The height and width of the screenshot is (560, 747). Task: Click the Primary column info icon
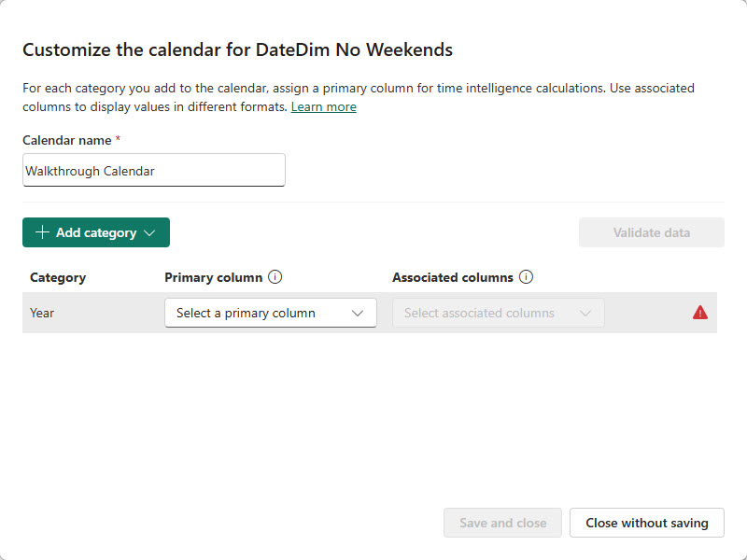tap(275, 277)
